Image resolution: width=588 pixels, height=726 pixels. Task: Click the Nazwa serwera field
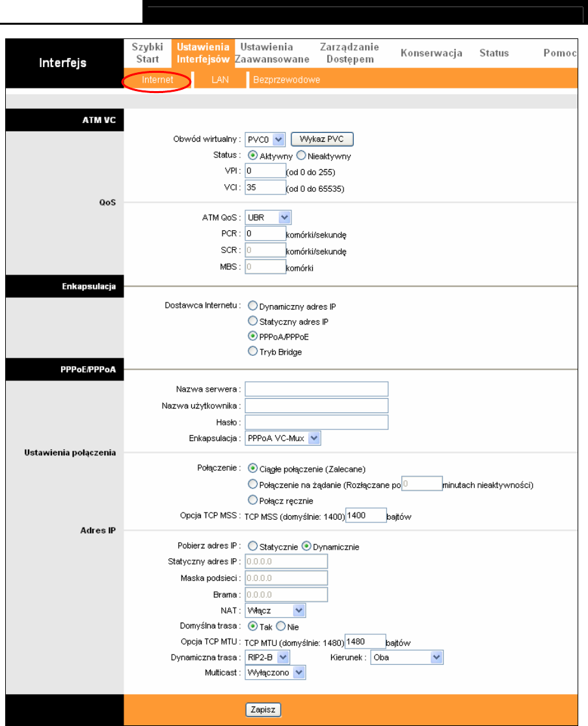point(317,389)
